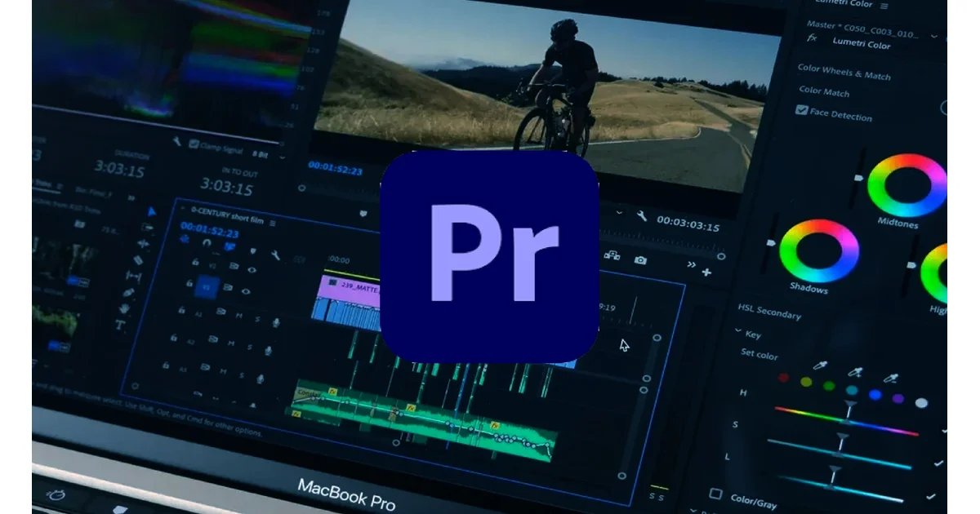This screenshot has height=514, width=980.
Task: Select the Selection arrow tool
Action: (x=152, y=211)
